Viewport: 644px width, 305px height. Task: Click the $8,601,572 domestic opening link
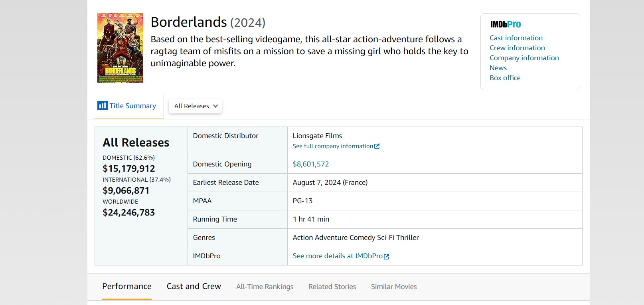(311, 164)
